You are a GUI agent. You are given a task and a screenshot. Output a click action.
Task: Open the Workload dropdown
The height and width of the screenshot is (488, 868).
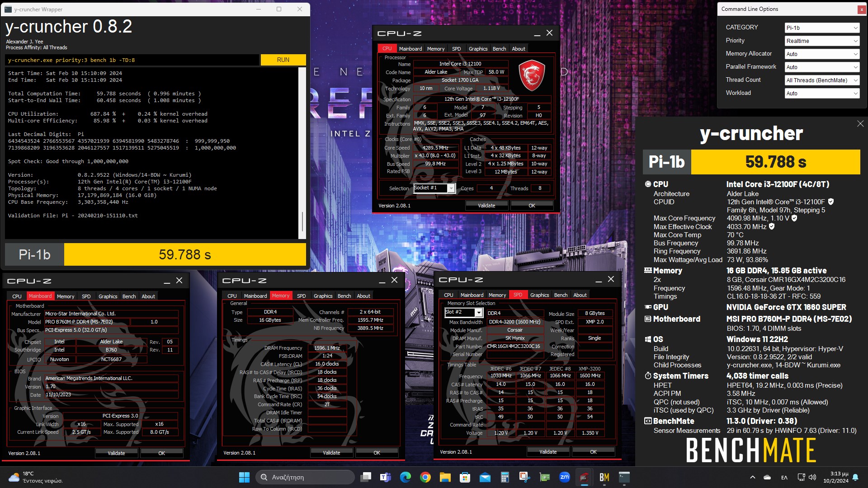click(x=822, y=93)
